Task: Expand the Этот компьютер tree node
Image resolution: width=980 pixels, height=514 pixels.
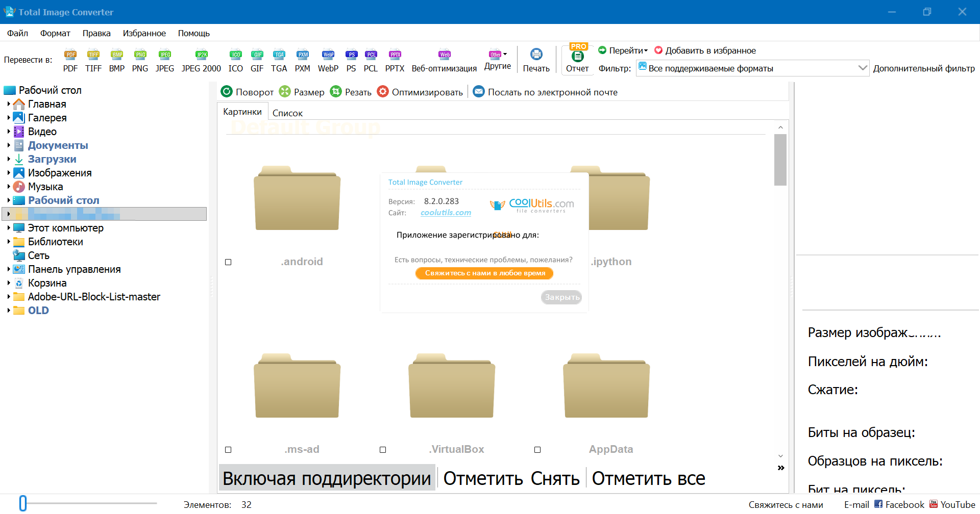Action: click(9, 228)
